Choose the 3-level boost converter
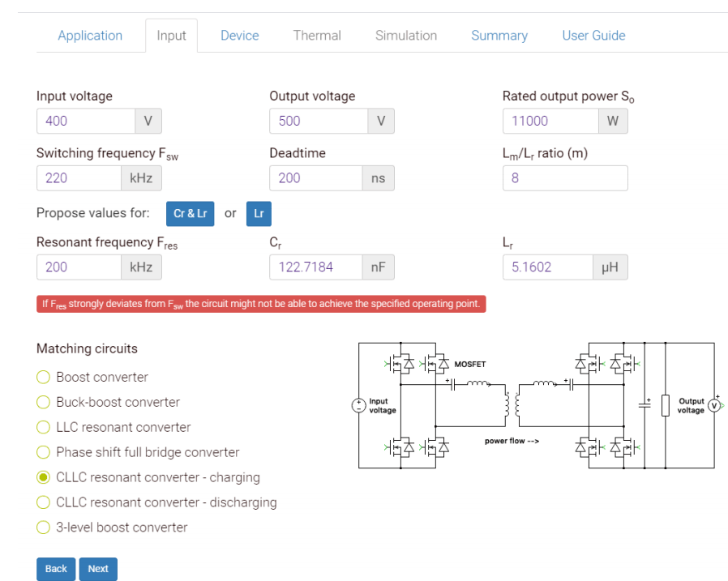 43,528
